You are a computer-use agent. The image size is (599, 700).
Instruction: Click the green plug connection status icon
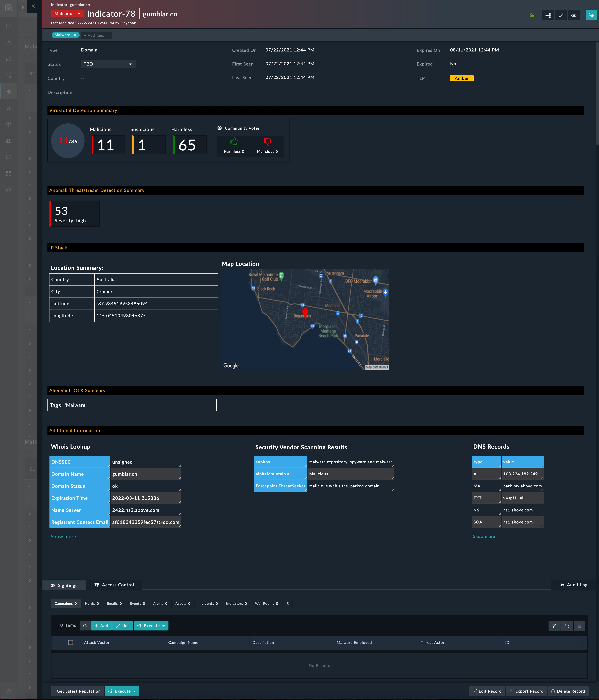[532, 15]
